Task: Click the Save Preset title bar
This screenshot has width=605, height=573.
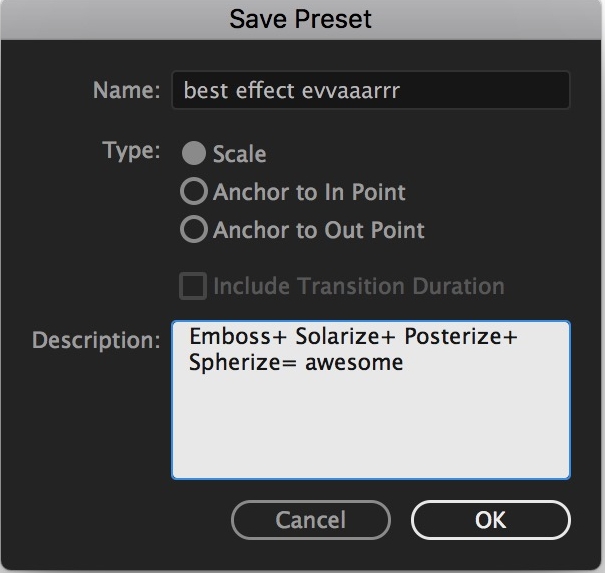Action: click(x=301, y=19)
